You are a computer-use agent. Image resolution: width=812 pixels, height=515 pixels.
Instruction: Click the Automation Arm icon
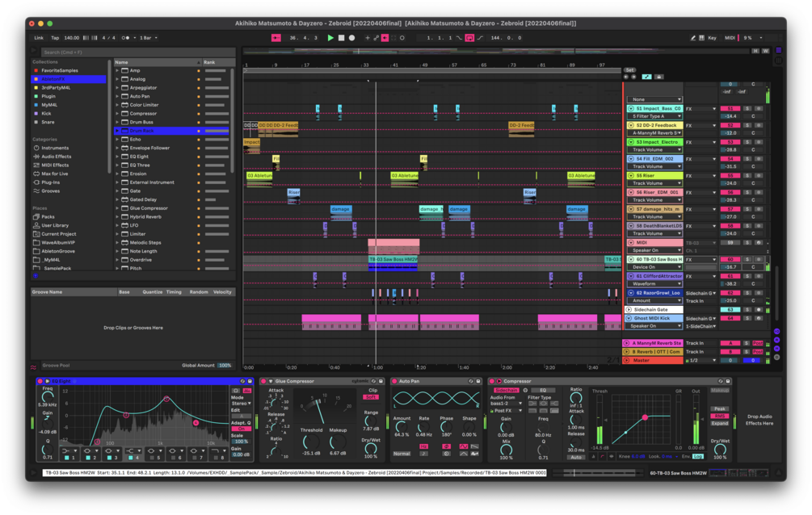376,38
